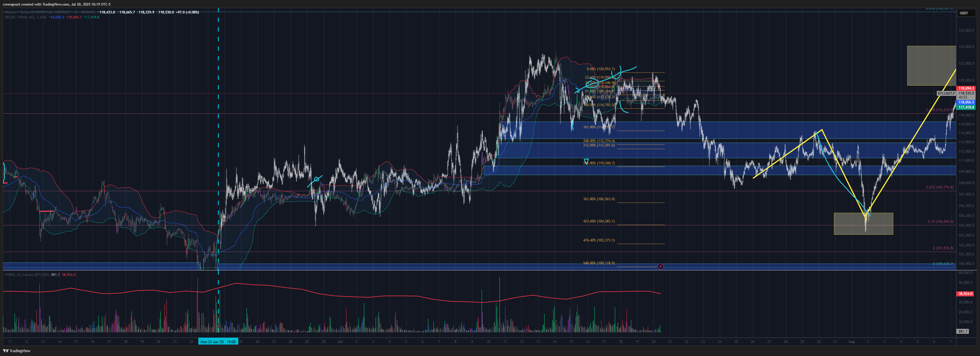This screenshot has height=356, width=980.
Task: Click the TradingView logo at bottom left
Action: click(17, 351)
